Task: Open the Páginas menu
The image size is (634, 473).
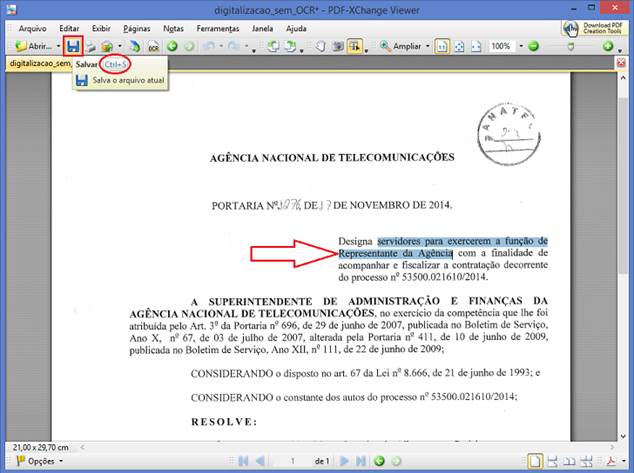Action: pos(137,29)
